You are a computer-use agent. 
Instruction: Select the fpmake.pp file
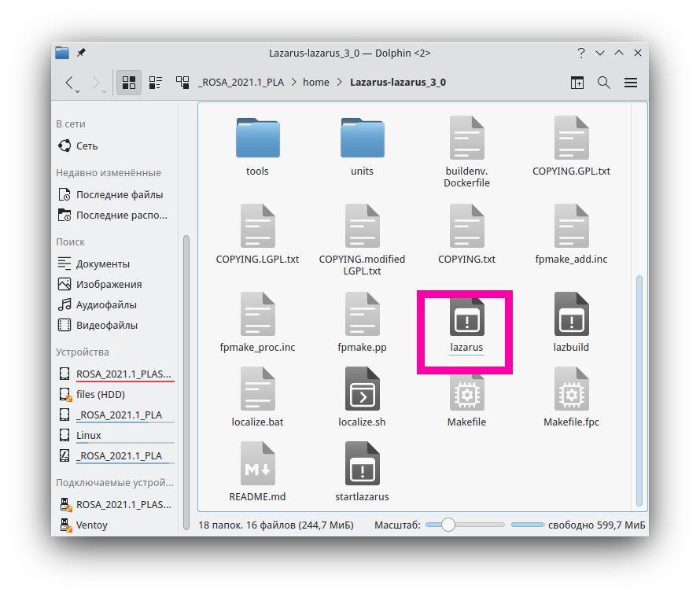click(x=362, y=322)
